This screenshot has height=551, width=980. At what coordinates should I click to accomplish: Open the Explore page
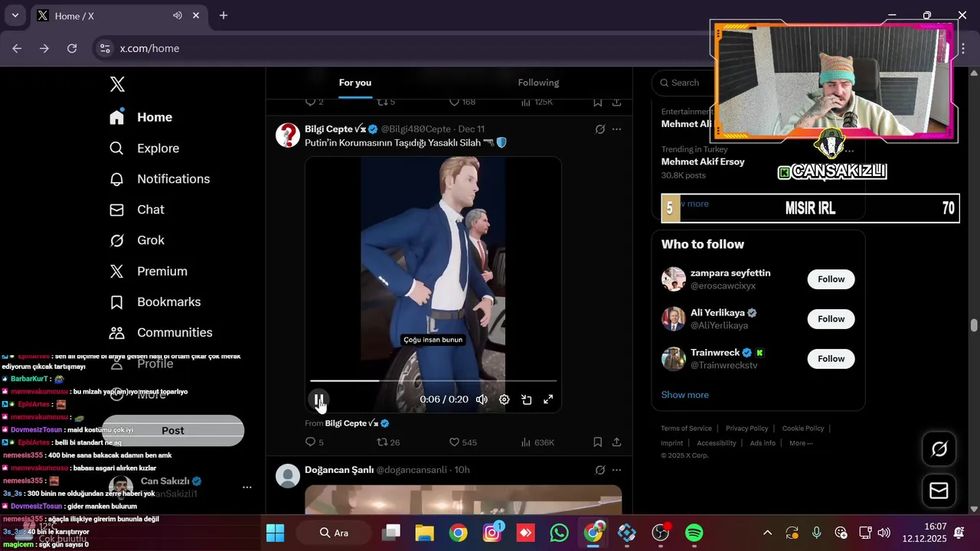pos(145,148)
